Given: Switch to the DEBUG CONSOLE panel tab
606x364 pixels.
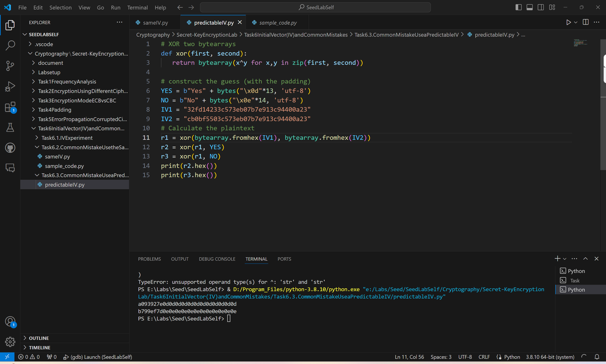Looking at the screenshot, I should tap(217, 259).
